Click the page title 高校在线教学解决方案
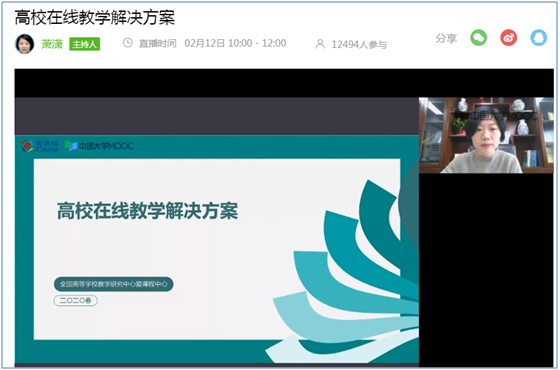This screenshot has width=560, height=370. click(95, 17)
